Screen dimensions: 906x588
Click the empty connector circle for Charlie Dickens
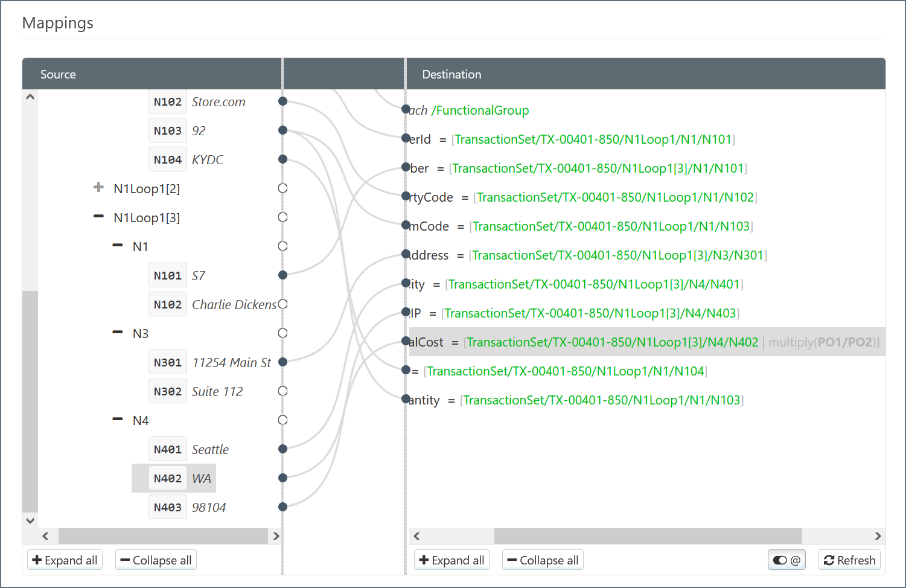pos(282,304)
